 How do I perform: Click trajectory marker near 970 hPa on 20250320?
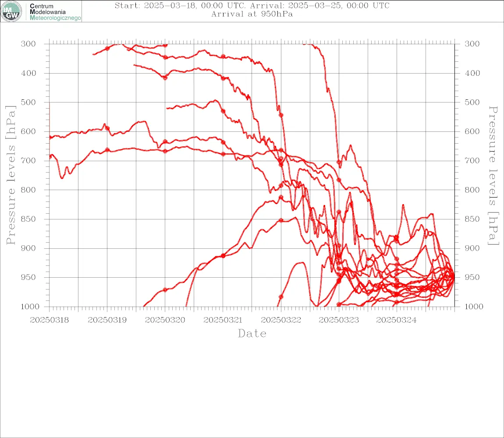tap(165, 290)
